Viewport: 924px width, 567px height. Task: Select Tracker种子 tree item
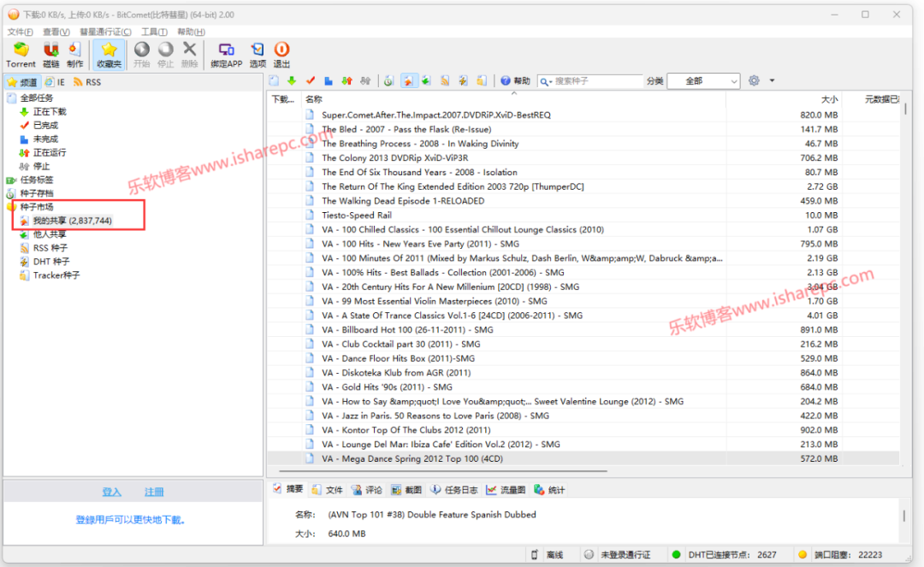pyautogui.click(x=56, y=275)
